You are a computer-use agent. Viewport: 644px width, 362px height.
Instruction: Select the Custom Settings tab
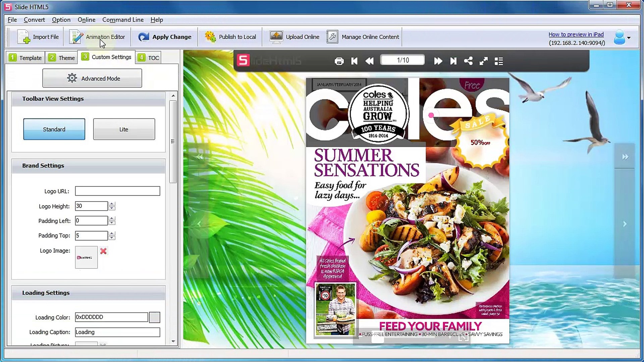pos(106,57)
